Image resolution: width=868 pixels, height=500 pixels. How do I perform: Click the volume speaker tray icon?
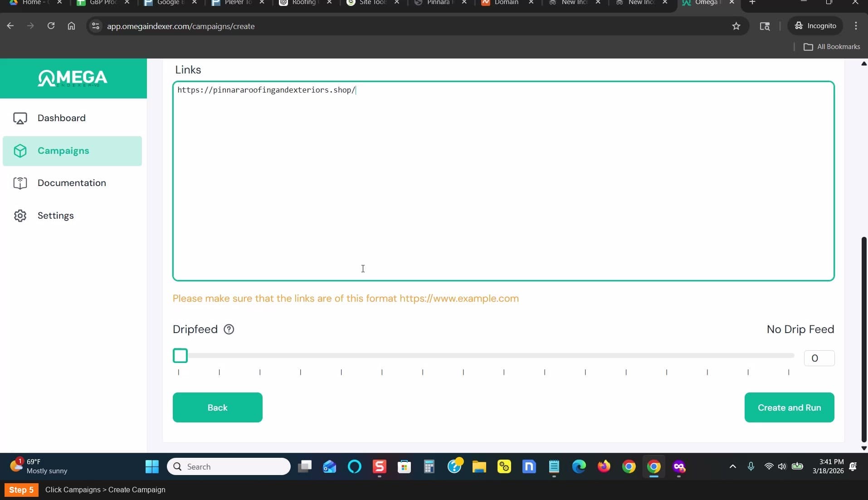point(782,466)
